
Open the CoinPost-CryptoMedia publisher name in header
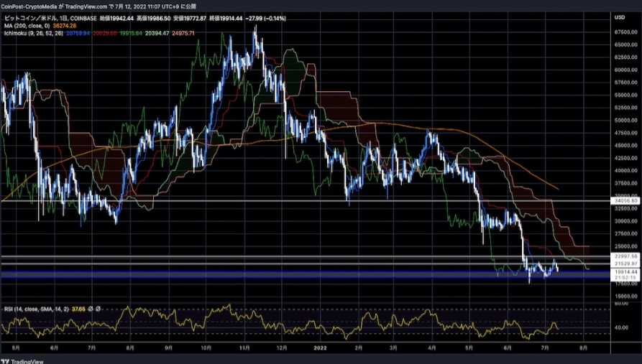coord(29,6)
